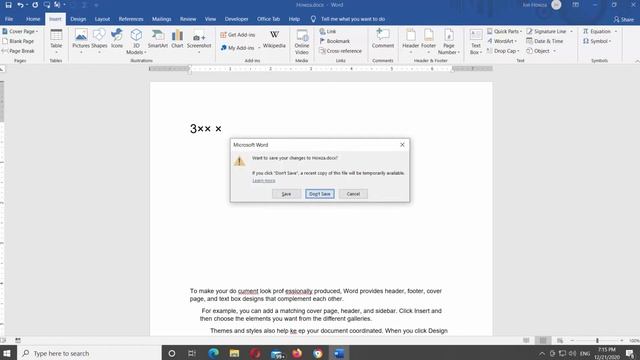
Task: Insert a Cross-reference
Action: pos(340,51)
